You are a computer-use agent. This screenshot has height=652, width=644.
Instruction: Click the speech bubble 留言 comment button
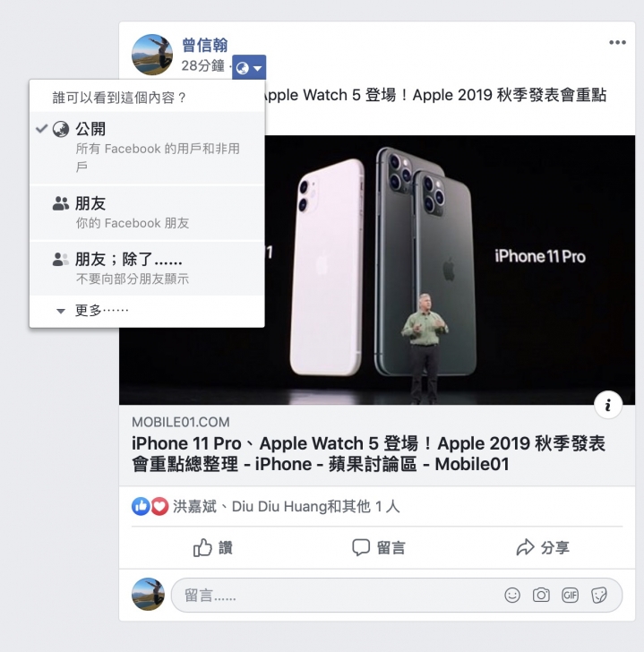[x=378, y=547]
